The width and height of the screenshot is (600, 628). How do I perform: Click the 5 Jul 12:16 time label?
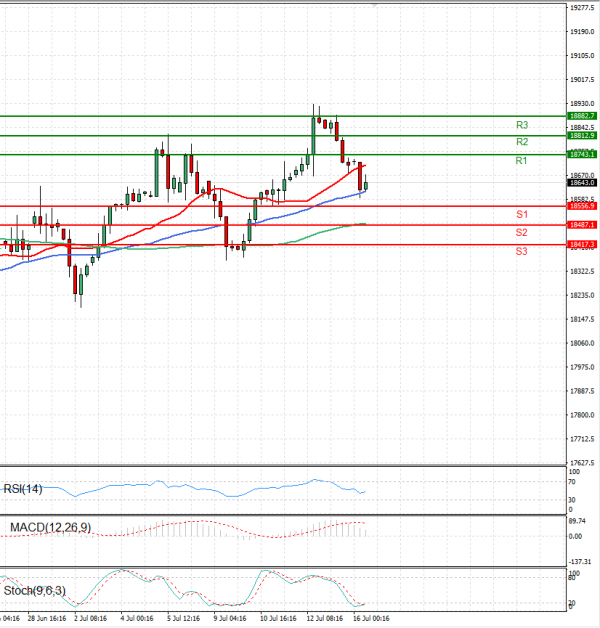coord(183,618)
